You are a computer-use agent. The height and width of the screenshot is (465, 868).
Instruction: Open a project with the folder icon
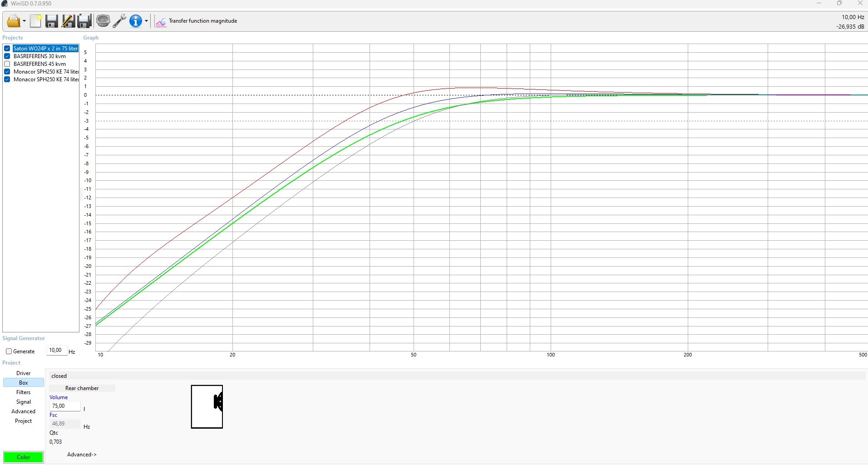pos(13,21)
